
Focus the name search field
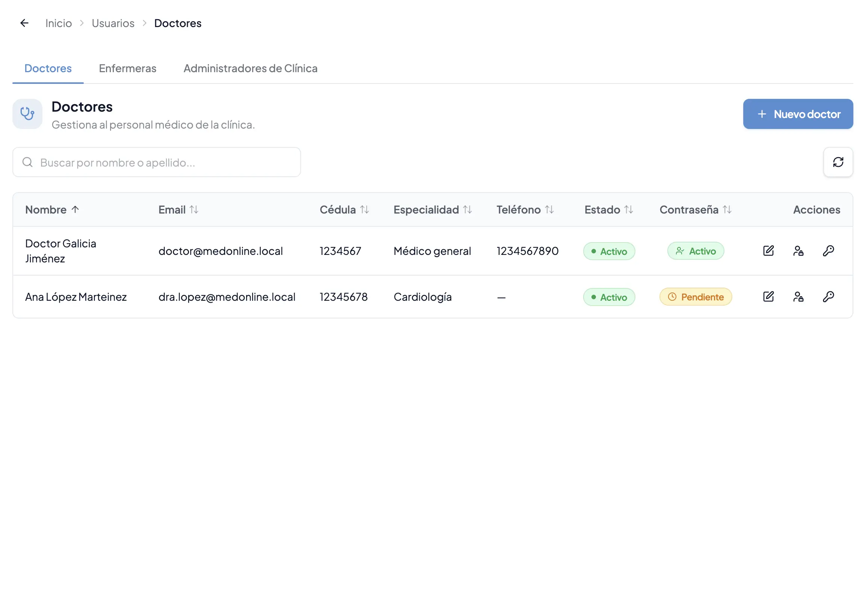pyautogui.click(x=157, y=162)
